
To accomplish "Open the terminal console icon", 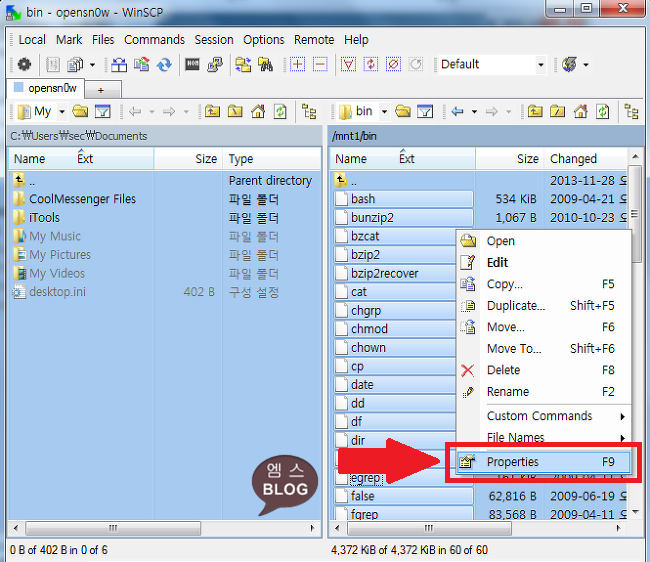I will (192, 65).
